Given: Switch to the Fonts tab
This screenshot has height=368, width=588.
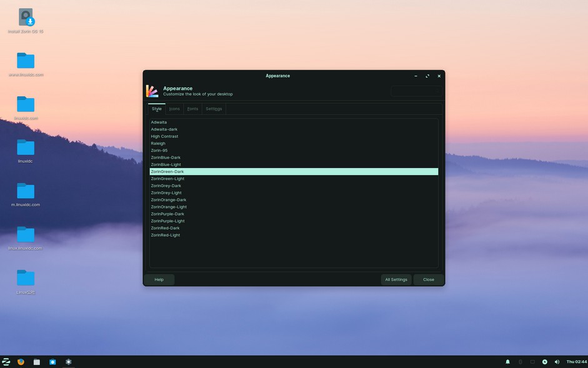Looking at the screenshot, I should click(192, 109).
